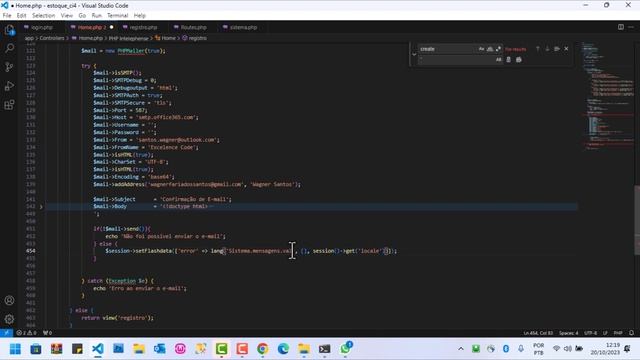
Task: Click the notifications bell in status bar
Action: [631, 333]
